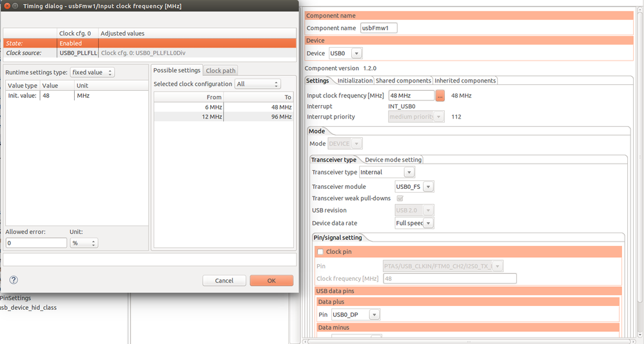Close the Timing dialog window
Screen dimensions: 644x344
point(7,6)
